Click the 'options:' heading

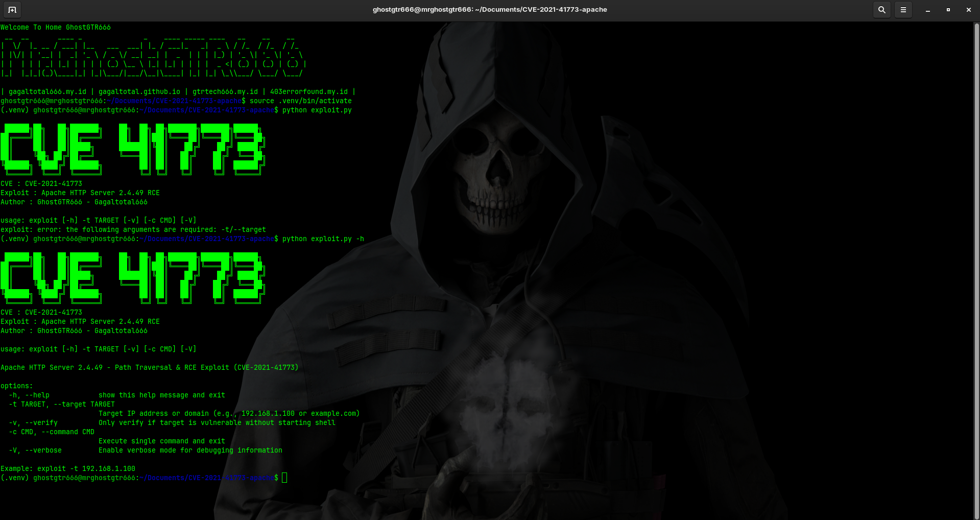pyautogui.click(x=17, y=386)
